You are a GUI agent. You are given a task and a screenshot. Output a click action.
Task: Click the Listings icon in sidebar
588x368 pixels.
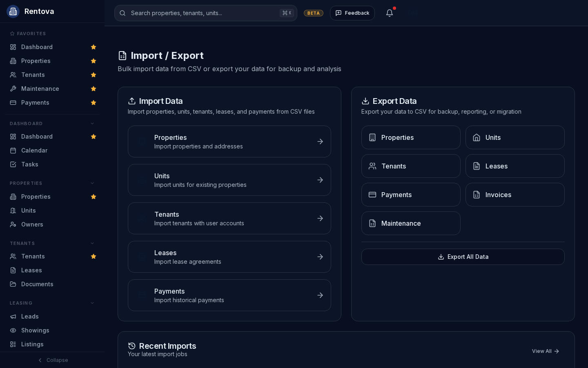pyautogui.click(x=13, y=344)
